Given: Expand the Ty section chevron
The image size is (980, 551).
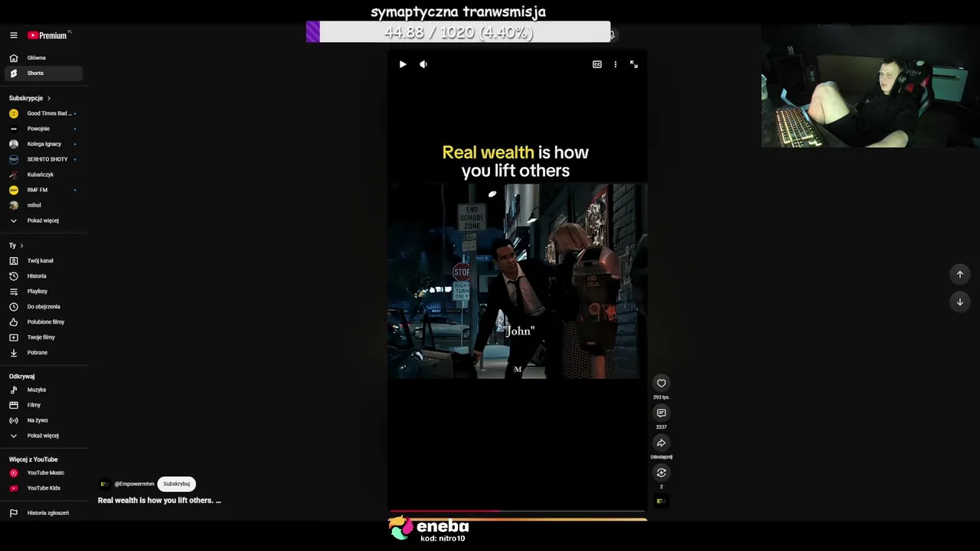Looking at the screenshot, I should click(21, 246).
